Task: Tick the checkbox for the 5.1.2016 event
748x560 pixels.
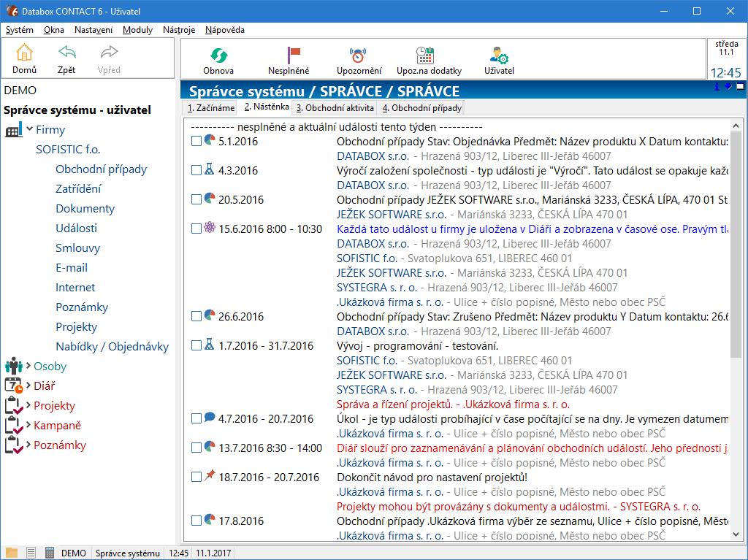Action: (x=196, y=141)
